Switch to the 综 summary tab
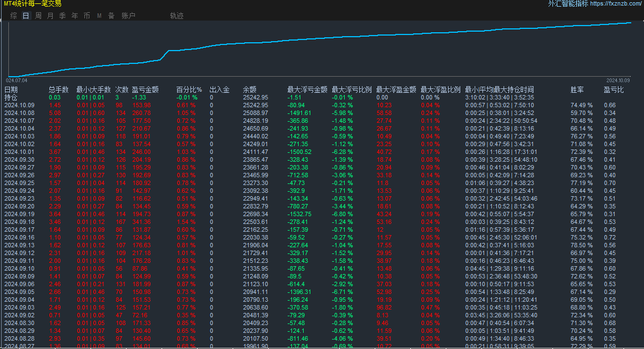Image resolution: width=644 pixels, height=349 pixels. [x=13, y=16]
